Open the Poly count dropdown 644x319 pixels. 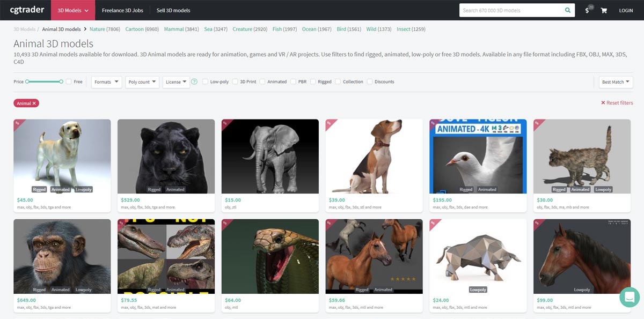coord(142,82)
